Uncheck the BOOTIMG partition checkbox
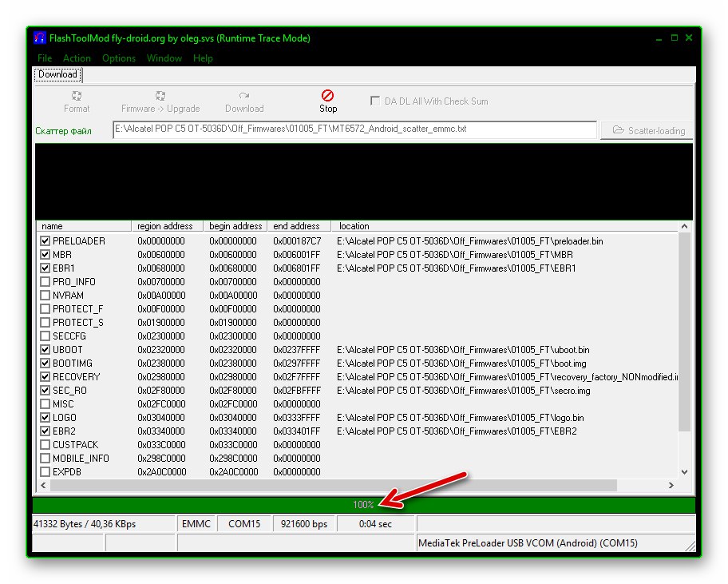The width and height of the screenshot is (728, 584). [x=45, y=363]
